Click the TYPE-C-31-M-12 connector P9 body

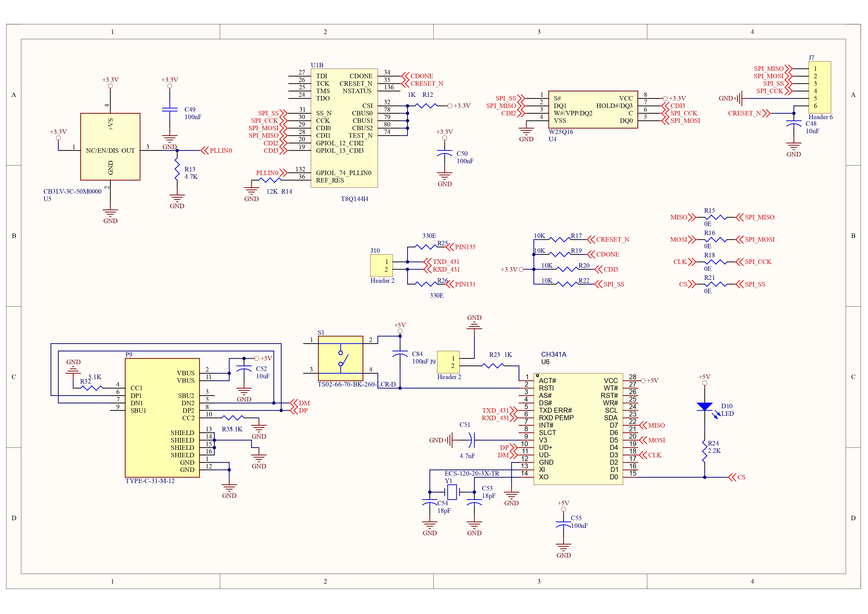point(162,418)
